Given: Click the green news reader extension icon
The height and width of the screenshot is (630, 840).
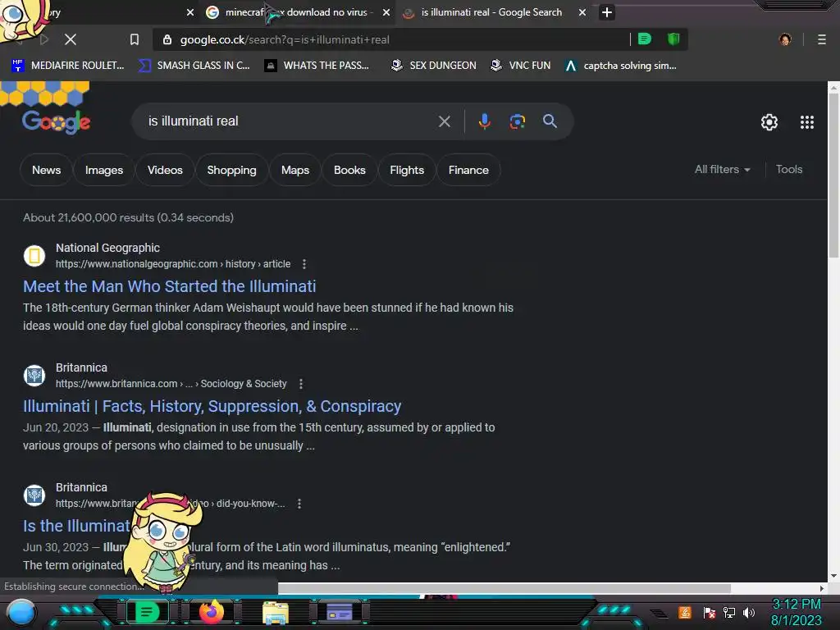Looking at the screenshot, I should (645, 39).
